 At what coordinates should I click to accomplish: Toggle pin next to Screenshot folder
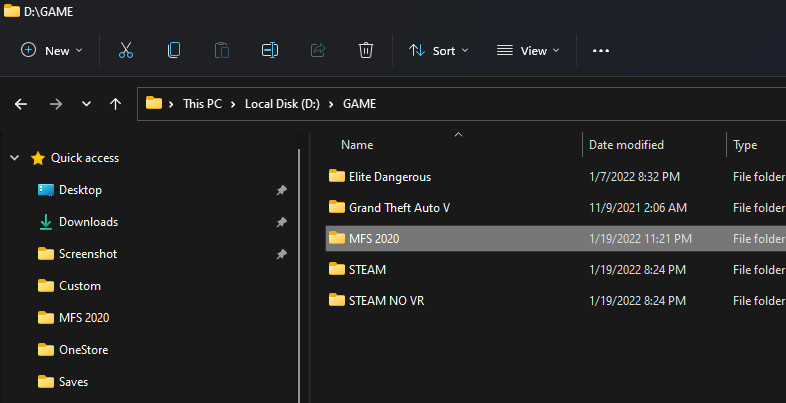[280, 254]
